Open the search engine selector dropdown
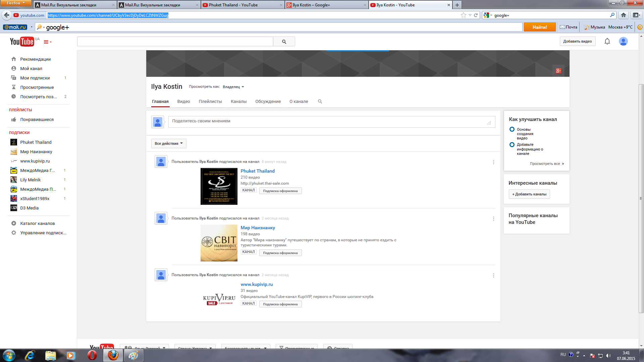644x362 pixels. (488, 15)
